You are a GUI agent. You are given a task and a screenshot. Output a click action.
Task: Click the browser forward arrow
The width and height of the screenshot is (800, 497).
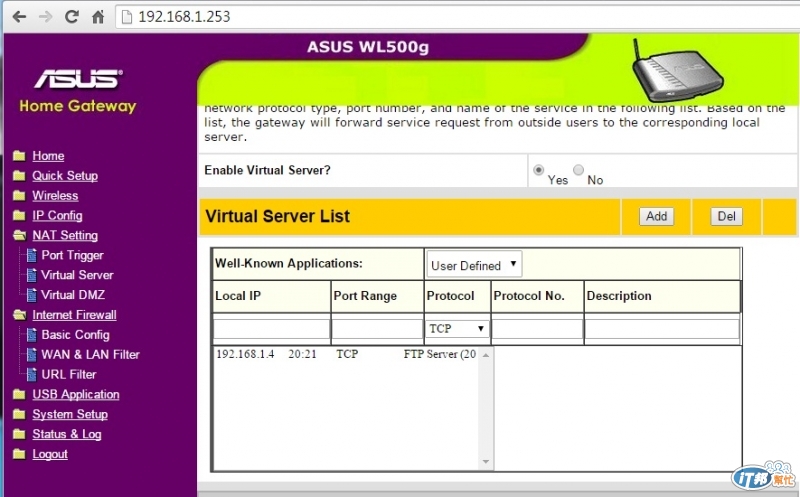pos(45,17)
